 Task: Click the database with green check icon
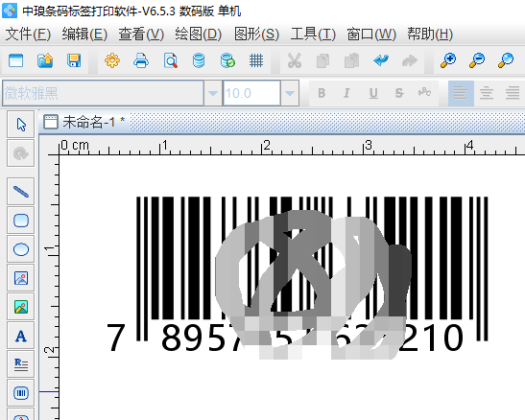227,60
